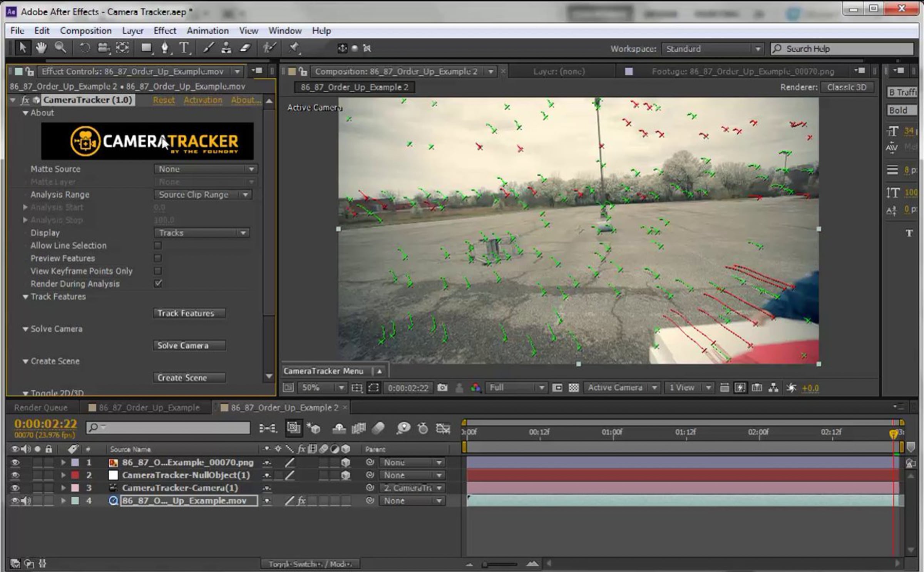Select the Clone Stamp tool

tap(226, 48)
